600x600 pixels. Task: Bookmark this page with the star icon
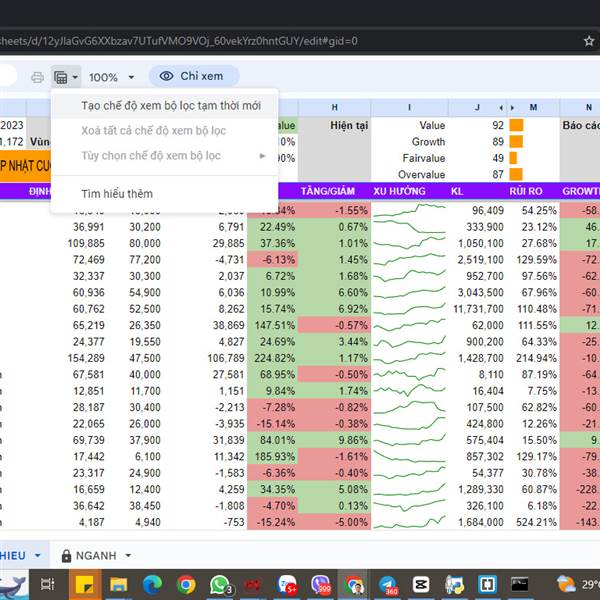pos(589,40)
